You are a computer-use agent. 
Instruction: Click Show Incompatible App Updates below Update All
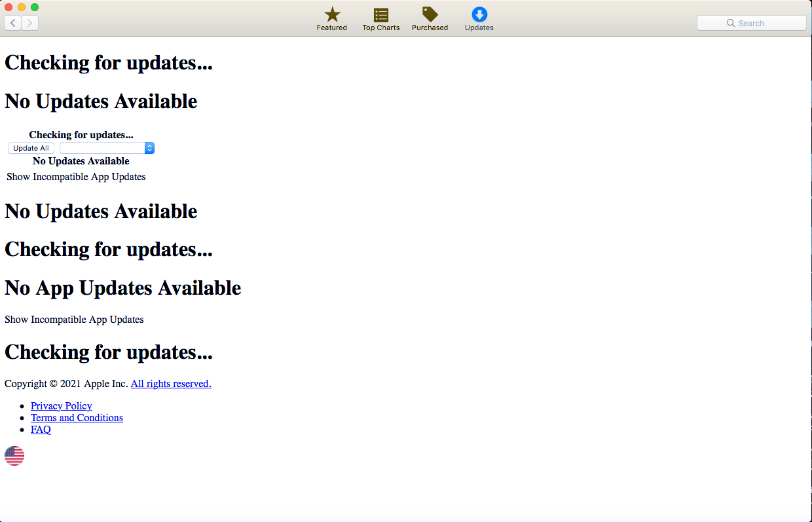click(x=76, y=177)
